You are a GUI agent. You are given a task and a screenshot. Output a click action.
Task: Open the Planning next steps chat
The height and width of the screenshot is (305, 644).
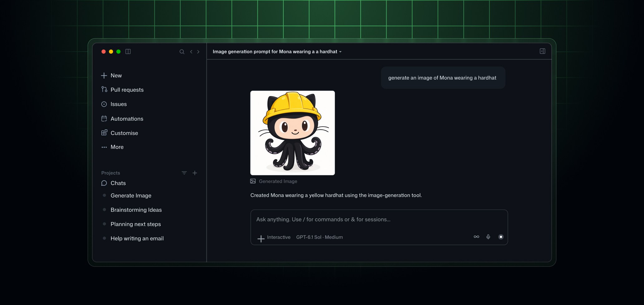(136, 224)
